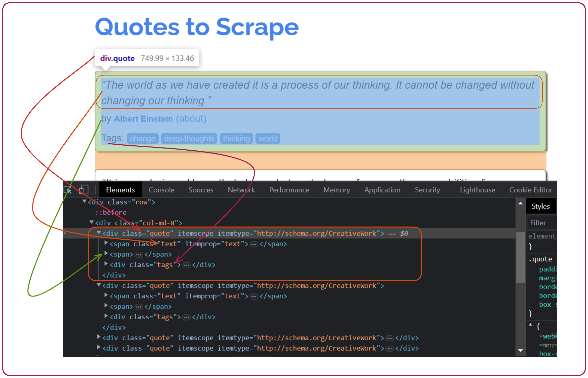This screenshot has width=588, height=378.
Task: Open the Lighthouse tab
Action: pos(478,190)
